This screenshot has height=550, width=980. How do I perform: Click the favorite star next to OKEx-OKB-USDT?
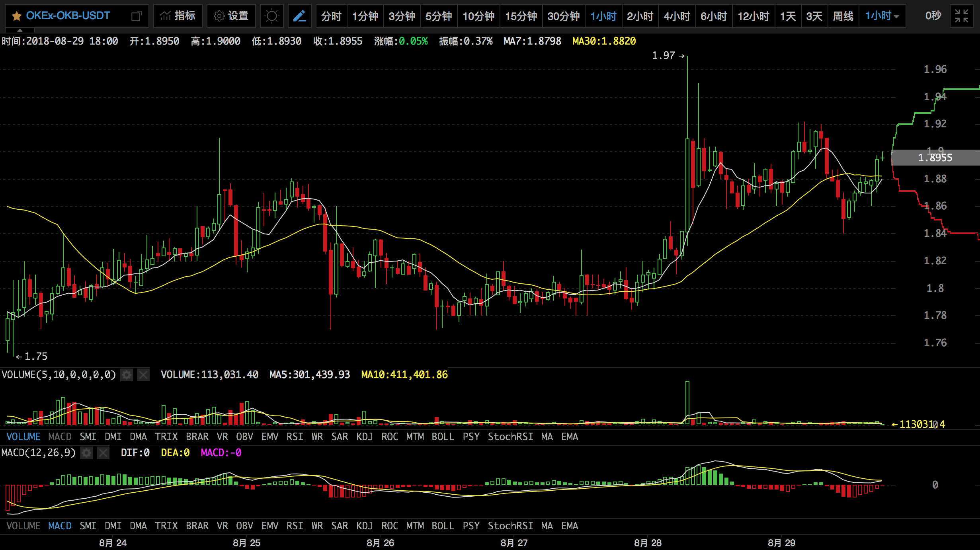(x=16, y=16)
